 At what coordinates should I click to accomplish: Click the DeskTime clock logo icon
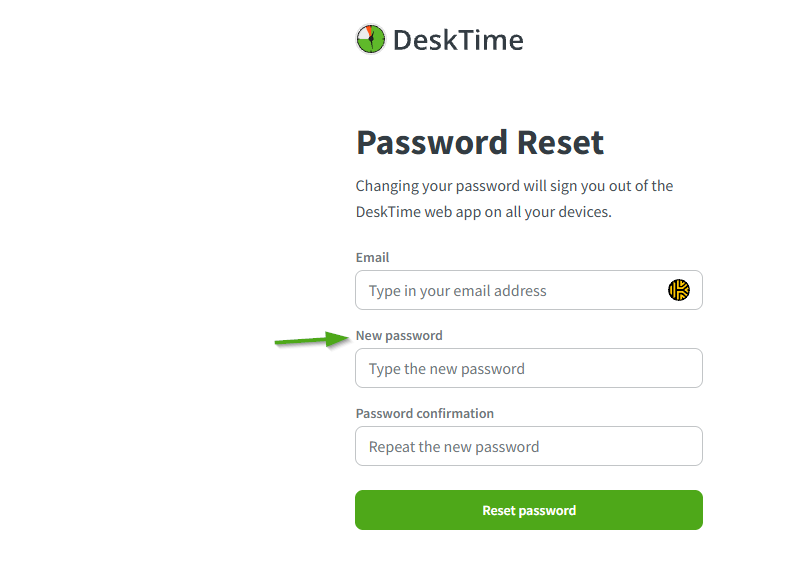370,40
